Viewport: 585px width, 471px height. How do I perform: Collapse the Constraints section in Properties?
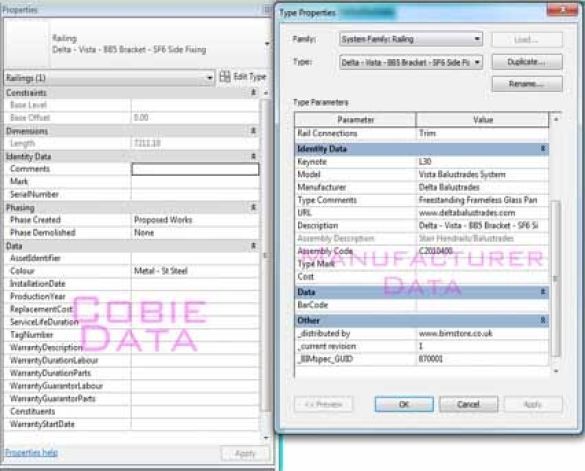coord(253,92)
